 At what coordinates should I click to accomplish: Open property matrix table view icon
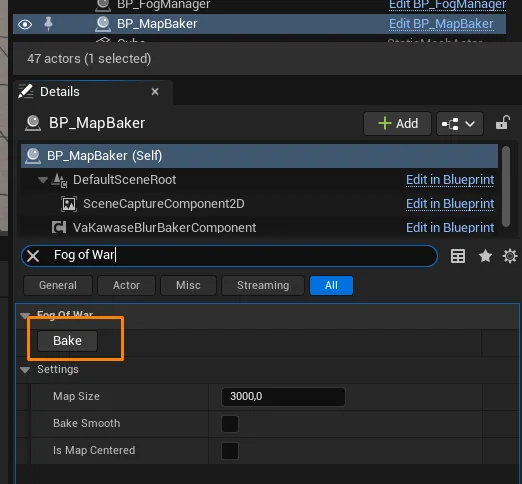coord(458,256)
